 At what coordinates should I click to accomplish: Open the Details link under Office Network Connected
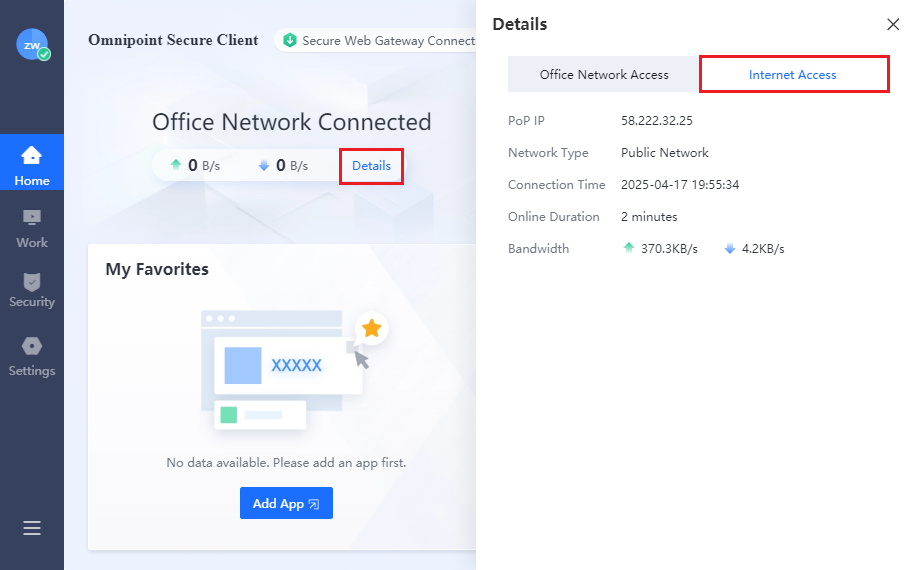(x=371, y=166)
